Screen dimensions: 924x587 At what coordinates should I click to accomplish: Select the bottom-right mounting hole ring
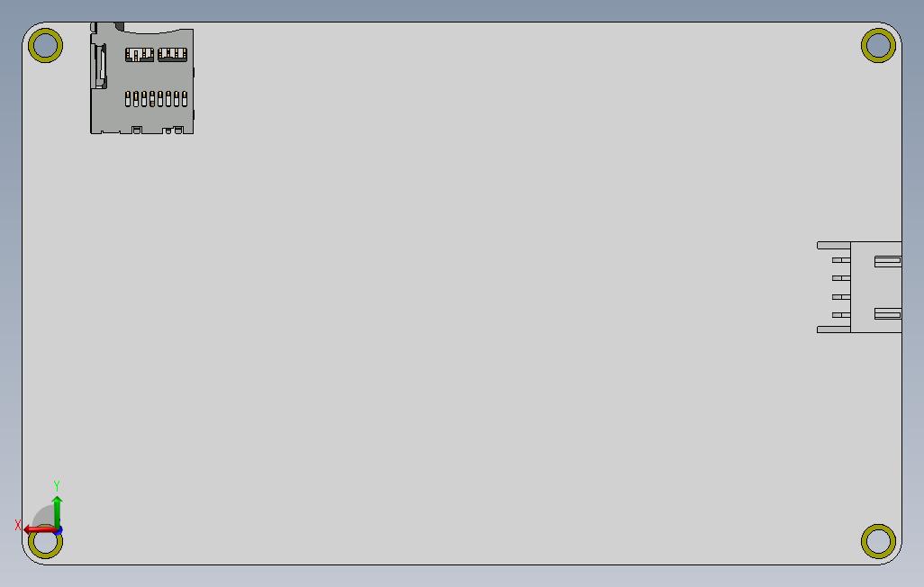coord(878,541)
